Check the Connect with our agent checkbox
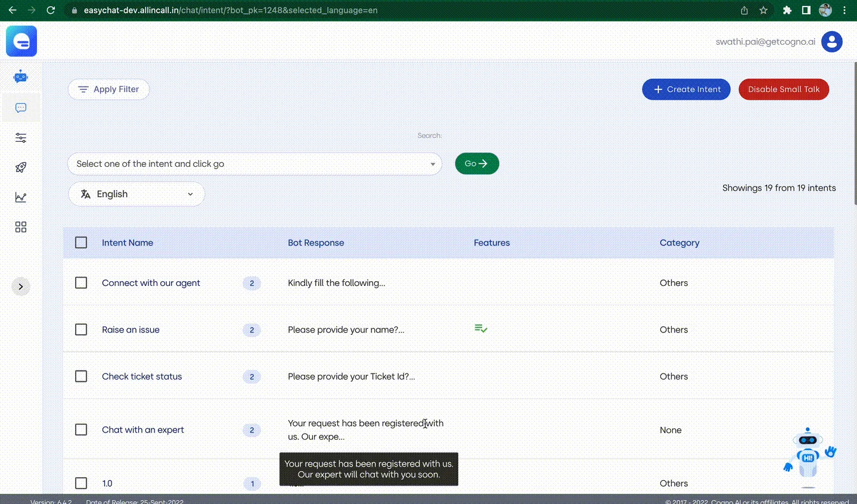 81,282
